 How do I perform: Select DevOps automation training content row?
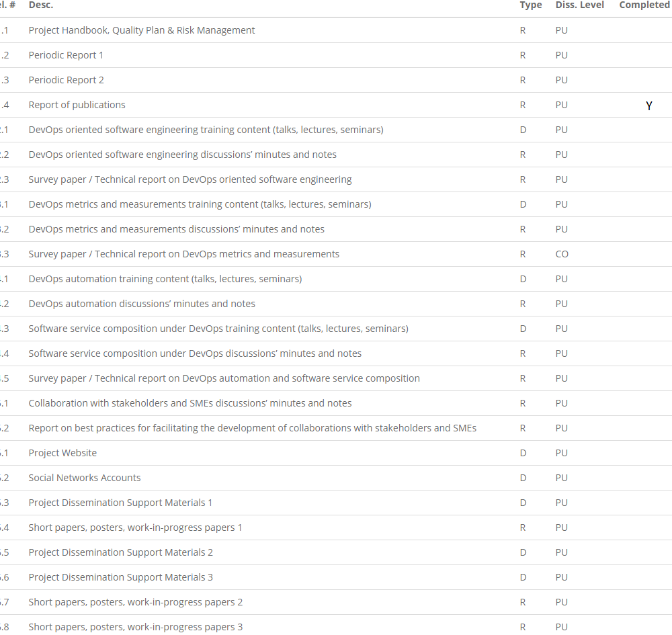(165, 279)
